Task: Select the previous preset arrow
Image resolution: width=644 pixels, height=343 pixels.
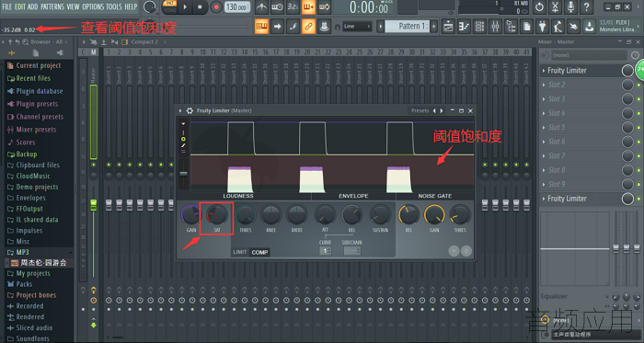Action: click(x=434, y=110)
